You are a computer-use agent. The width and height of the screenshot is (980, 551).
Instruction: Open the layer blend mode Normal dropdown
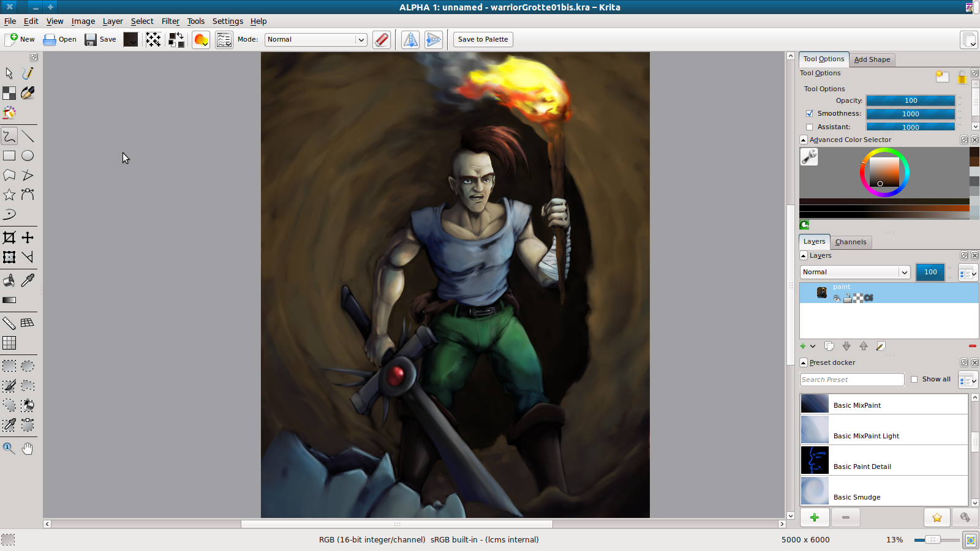point(855,272)
